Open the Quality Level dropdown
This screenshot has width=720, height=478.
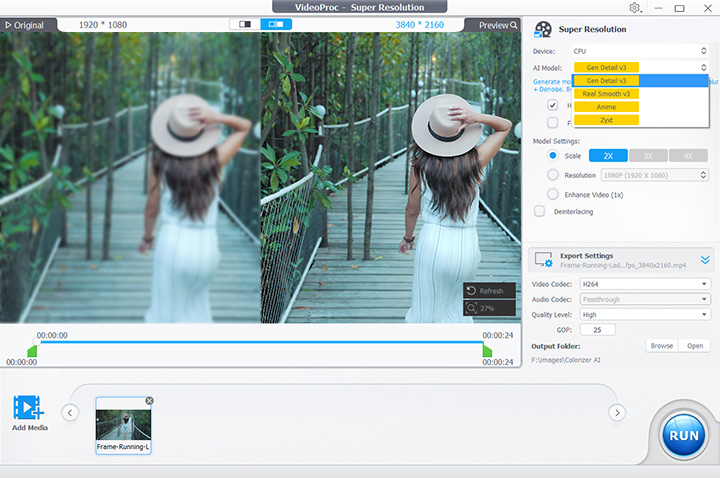[644, 314]
